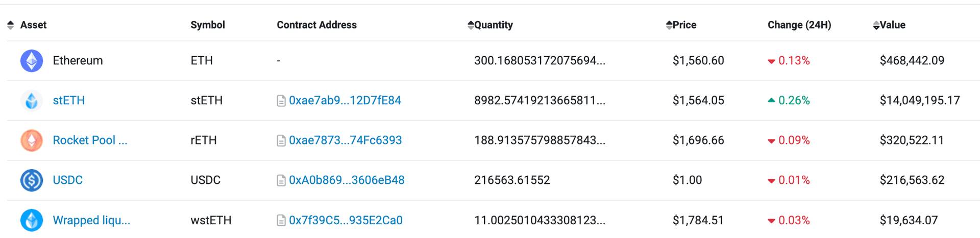Click the Rocket Pool token logo icon
The width and height of the screenshot is (980, 238).
[32, 140]
